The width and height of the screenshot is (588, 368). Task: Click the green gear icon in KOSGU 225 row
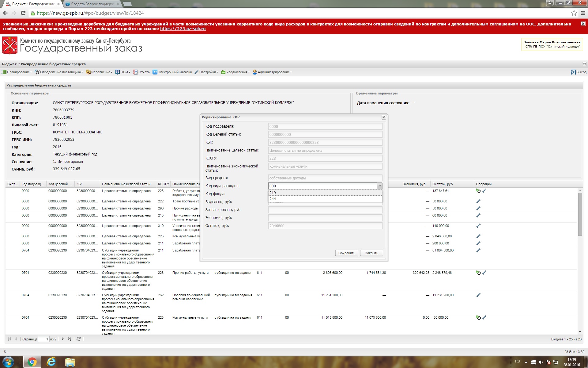(478, 191)
